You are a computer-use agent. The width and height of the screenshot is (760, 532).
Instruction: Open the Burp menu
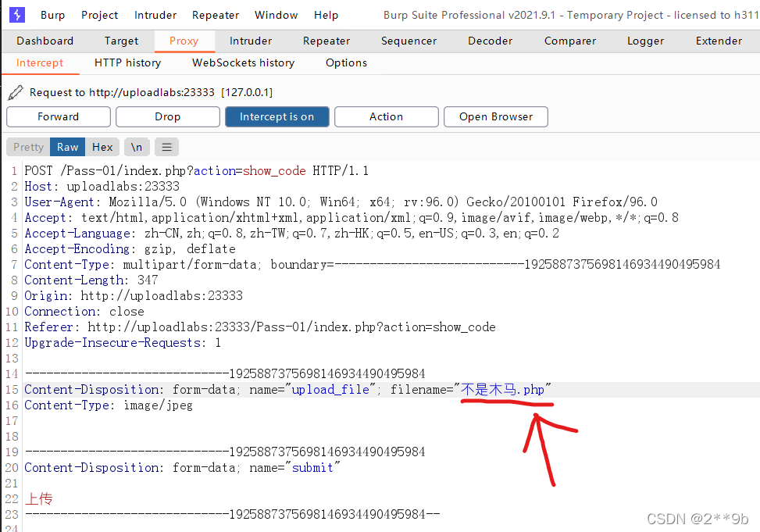pyautogui.click(x=53, y=15)
